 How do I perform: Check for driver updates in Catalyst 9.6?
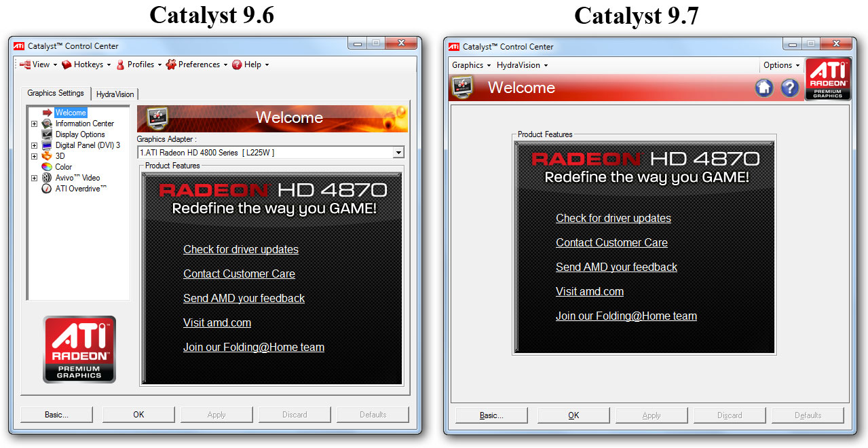tap(241, 249)
